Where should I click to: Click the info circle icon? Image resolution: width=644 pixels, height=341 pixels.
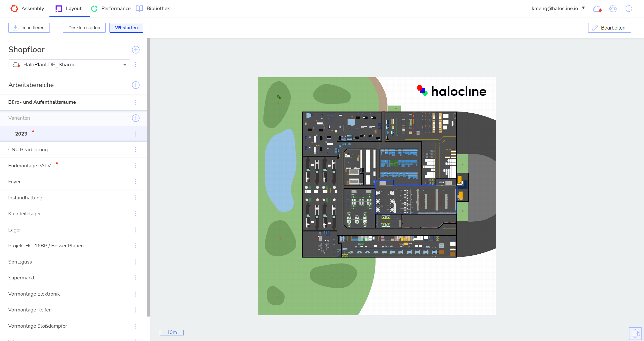pyautogui.click(x=629, y=9)
